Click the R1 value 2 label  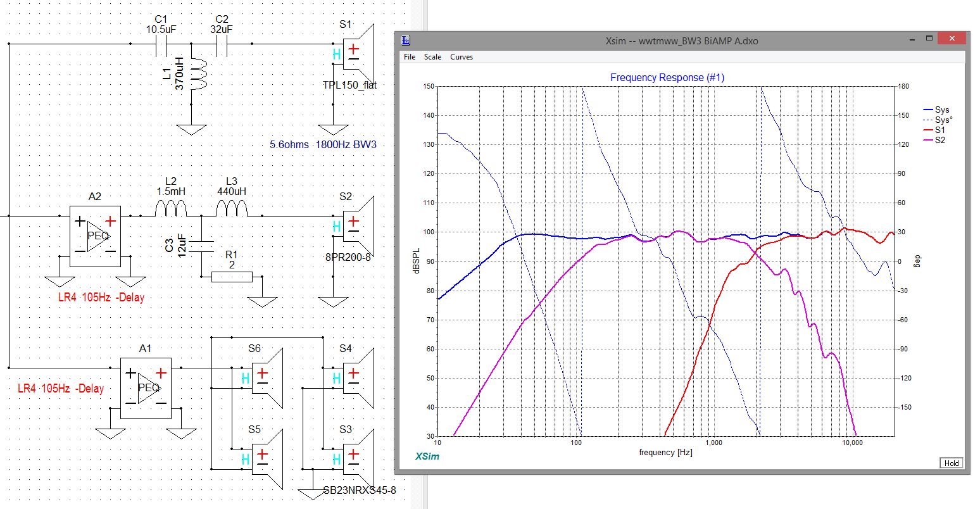coord(232,265)
